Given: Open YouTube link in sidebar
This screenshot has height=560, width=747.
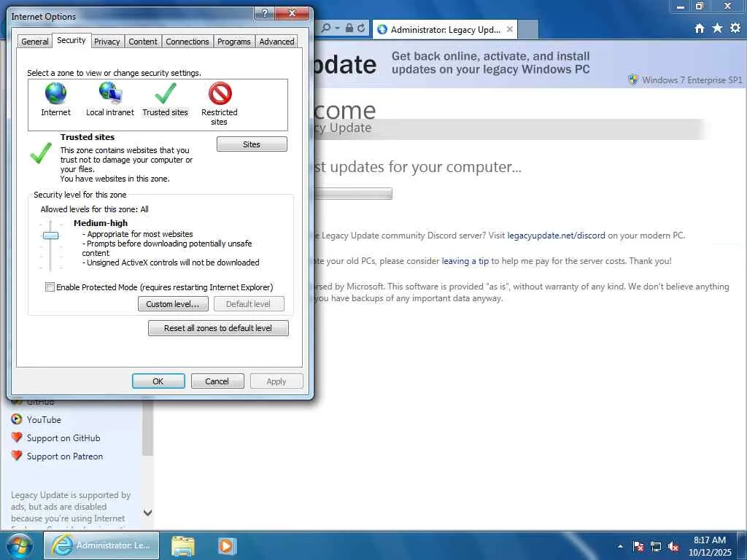Looking at the screenshot, I should [44, 419].
